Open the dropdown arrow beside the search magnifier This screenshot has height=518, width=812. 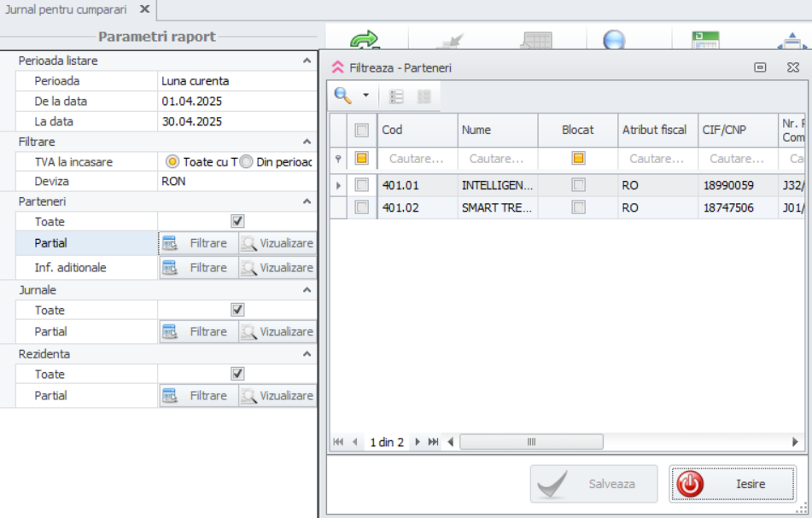(x=365, y=96)
